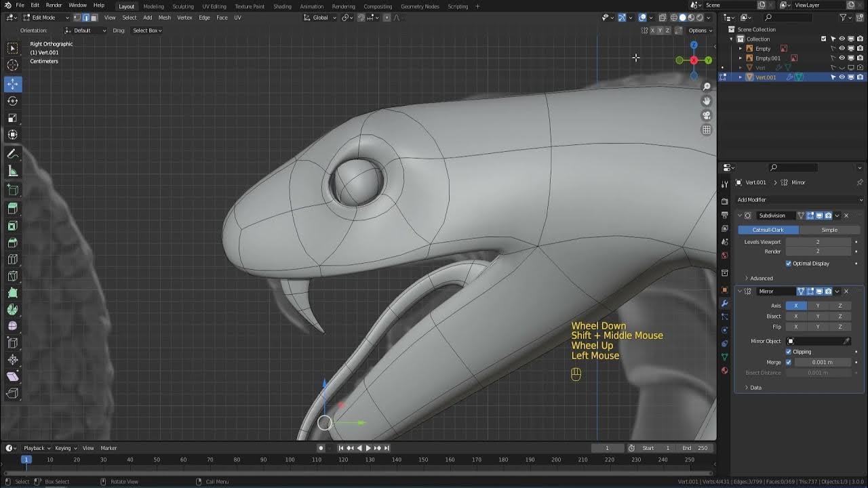The image size is (868, 488).
Task: Click the Levels Viewport value field
Action: [817, 242]
